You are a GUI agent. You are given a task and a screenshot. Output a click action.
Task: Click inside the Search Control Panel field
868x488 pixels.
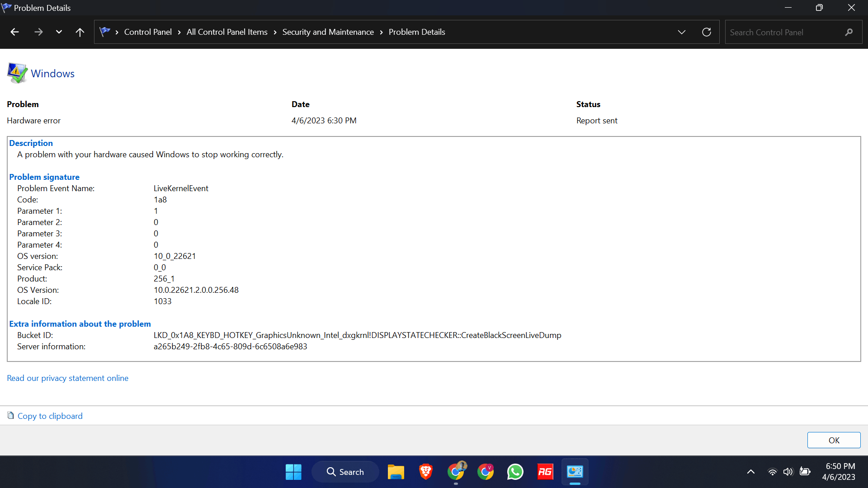(787, 32)
